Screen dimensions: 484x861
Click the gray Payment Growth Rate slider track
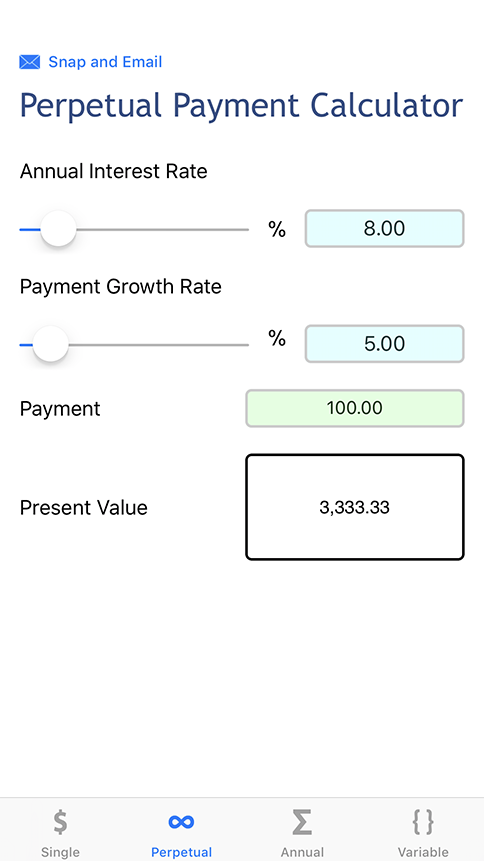(159, 345)
